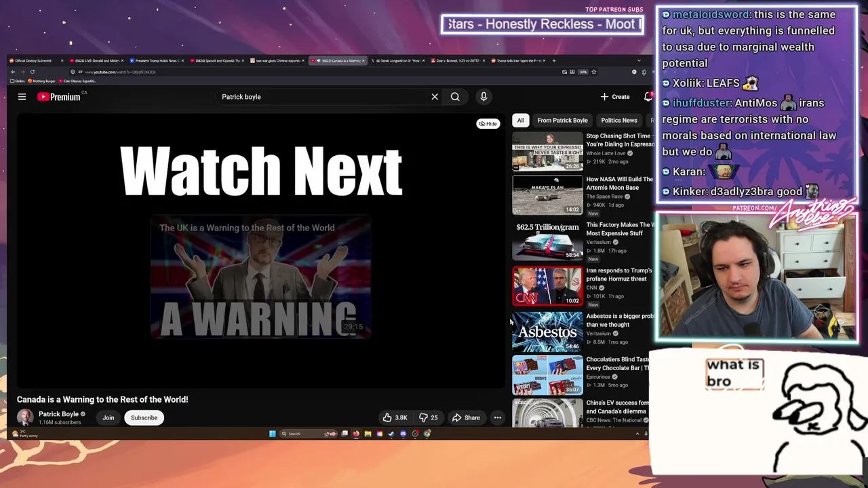The image size is (868, 488).
Task: Hide the Watch Next end screen
Action: pyautogui.click(x=488, y=124)
